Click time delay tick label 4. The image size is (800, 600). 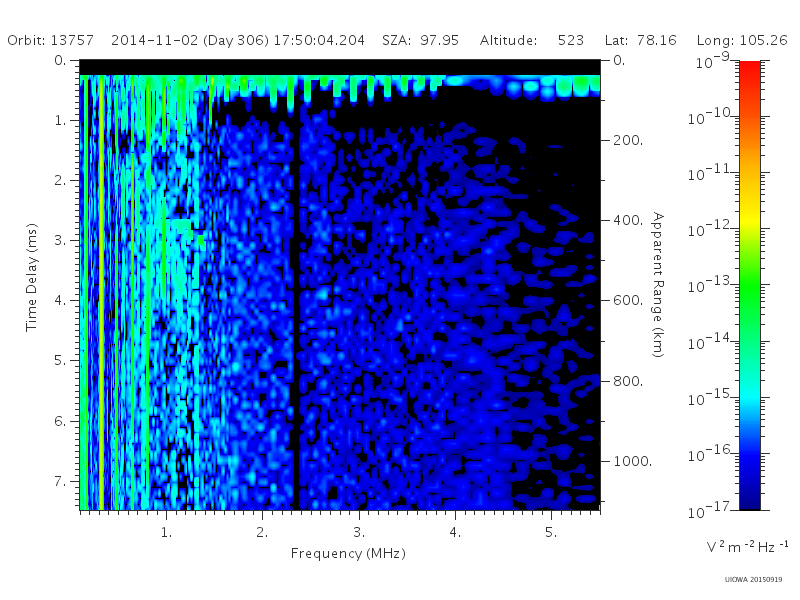click(60, 301)
